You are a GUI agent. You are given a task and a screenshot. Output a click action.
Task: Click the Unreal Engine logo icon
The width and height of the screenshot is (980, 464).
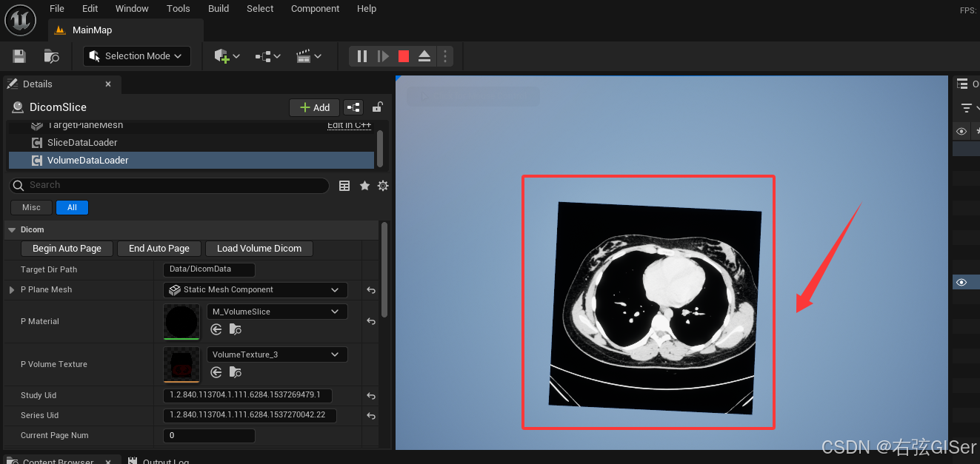21,19
